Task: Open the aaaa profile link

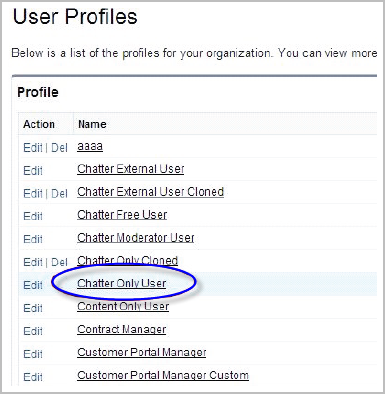Action: coord(90,147)
